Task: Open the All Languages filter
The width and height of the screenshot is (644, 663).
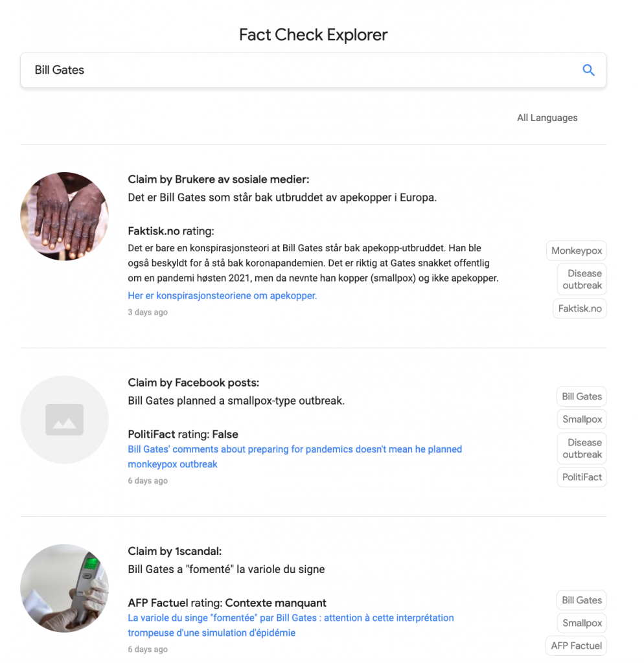Action: point(547,118)
